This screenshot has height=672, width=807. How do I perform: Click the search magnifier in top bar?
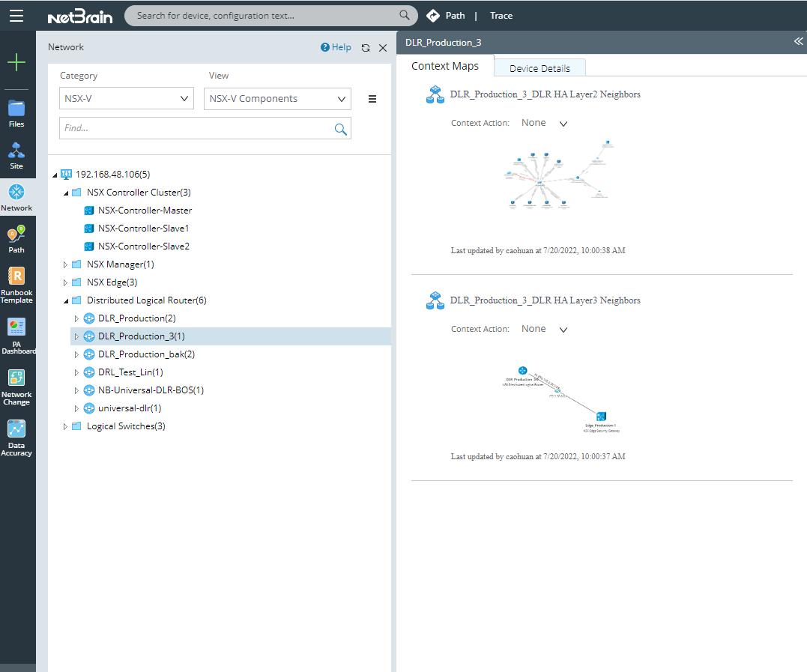tap(405, 16)
